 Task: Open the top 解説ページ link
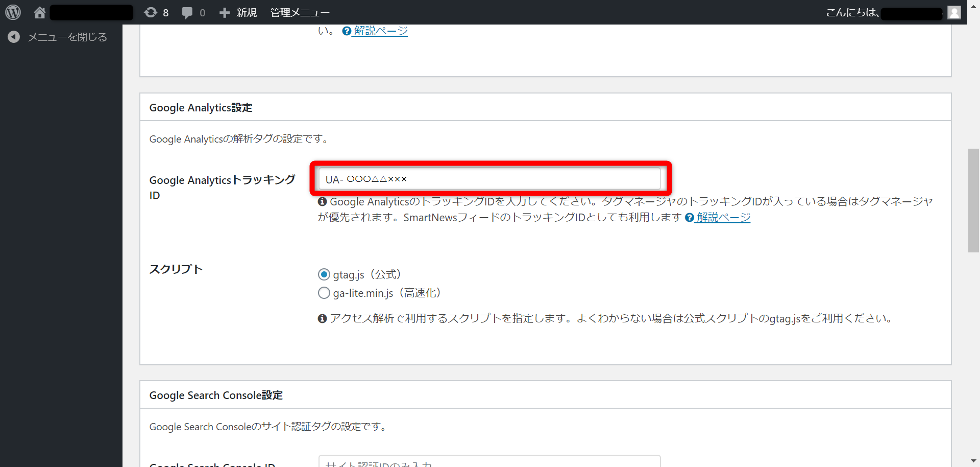[381, 31]
